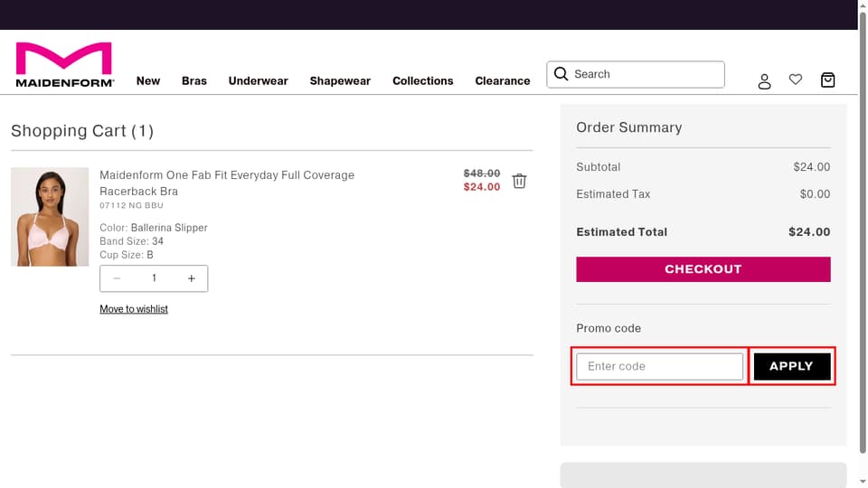Open the Racerback Bra product title
The width and height of the screenshot is (868, 488).
click(226, 183)
